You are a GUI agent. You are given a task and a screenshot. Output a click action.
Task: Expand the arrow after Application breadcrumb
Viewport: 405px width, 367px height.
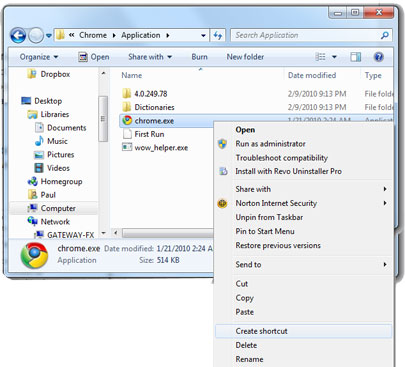(168, 35)
